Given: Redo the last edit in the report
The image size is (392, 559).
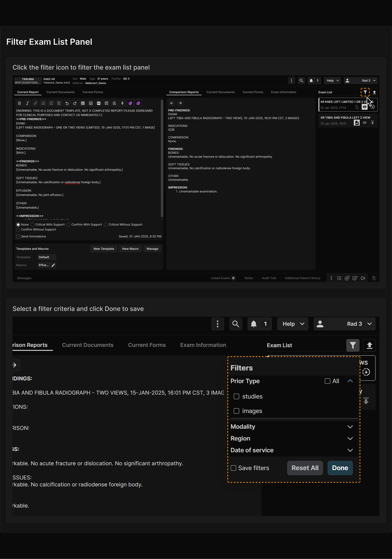Looking at the screenshot, I should tap(75, 103).
